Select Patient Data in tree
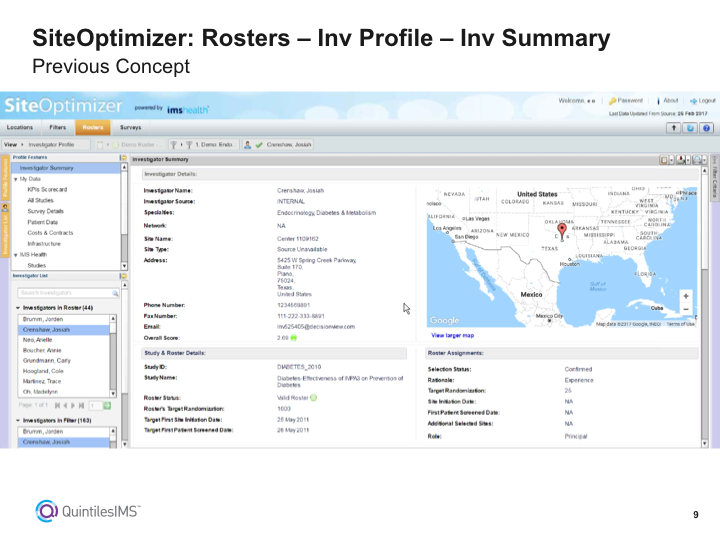Screen dimensions: 720x540 click(42, 222)
